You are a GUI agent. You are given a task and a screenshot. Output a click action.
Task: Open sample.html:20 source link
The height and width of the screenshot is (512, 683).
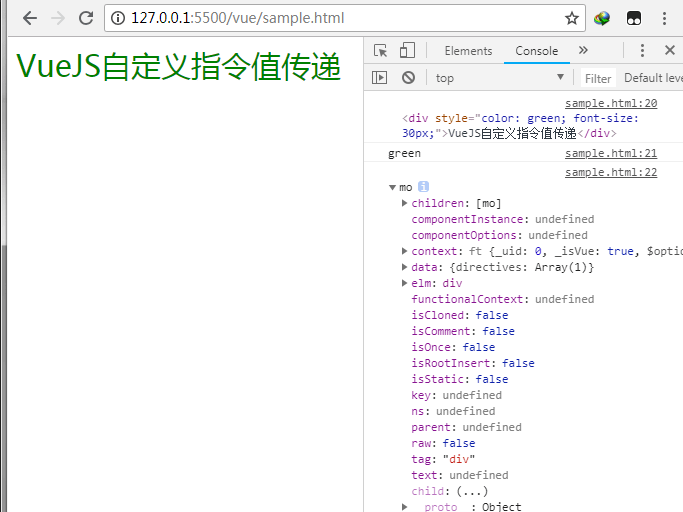pos(611,103)
